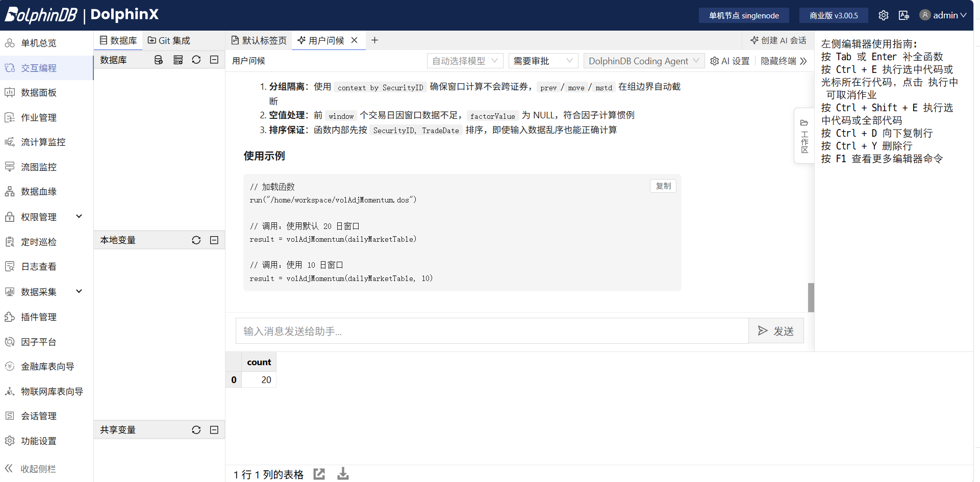Expand the 权限管理 submenu

(46, 217)
